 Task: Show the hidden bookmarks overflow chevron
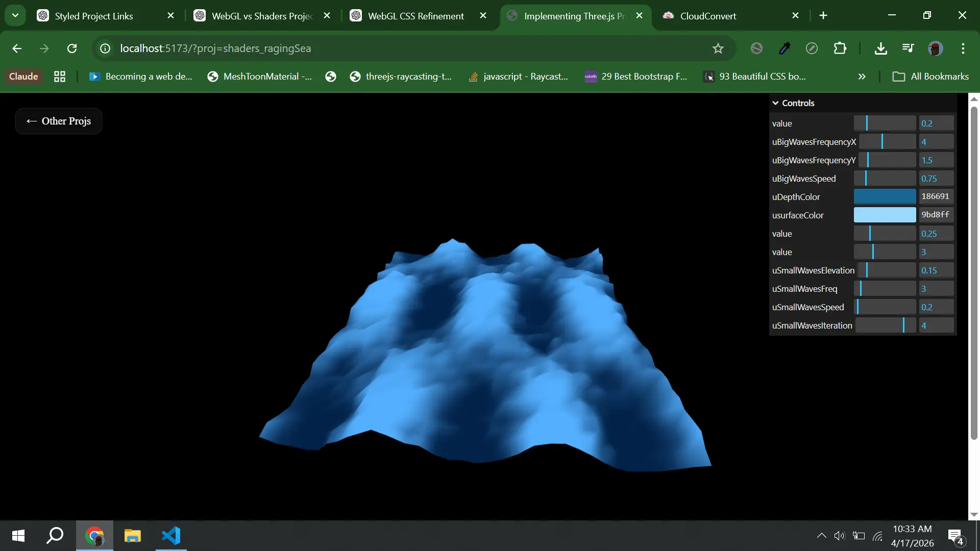coord(862,77)
